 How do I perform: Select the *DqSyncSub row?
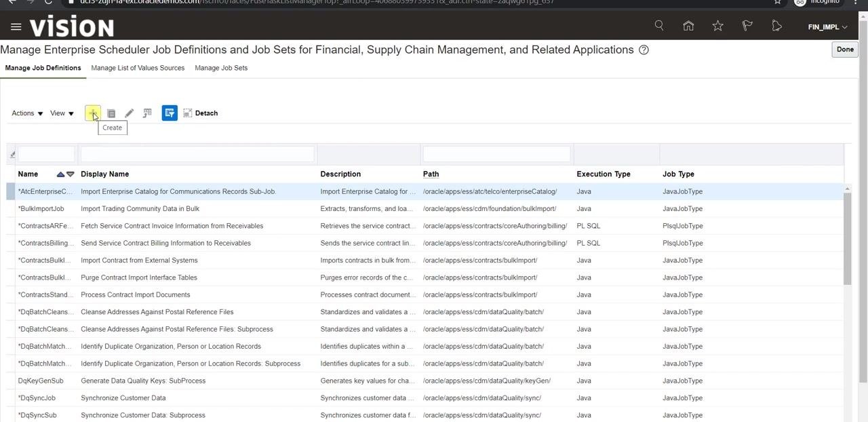[426, 415]
